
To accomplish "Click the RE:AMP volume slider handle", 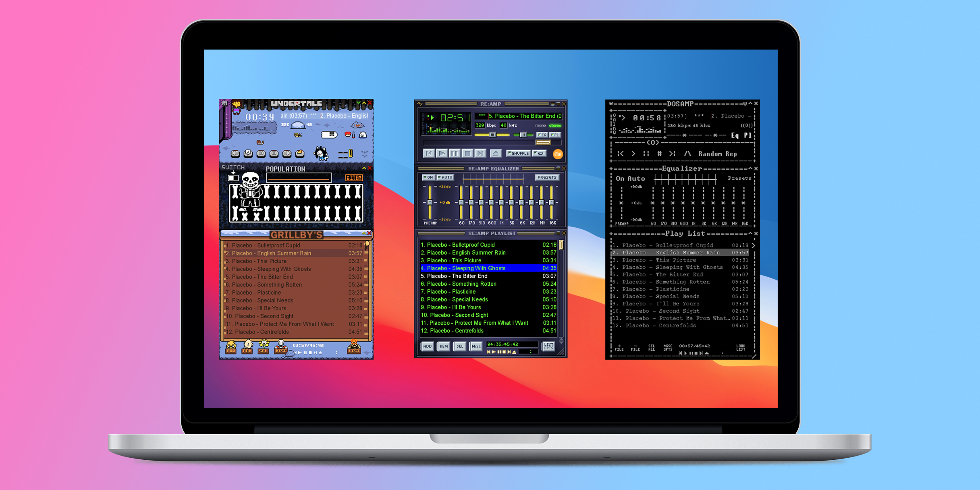I will click(x=492, y=135).
